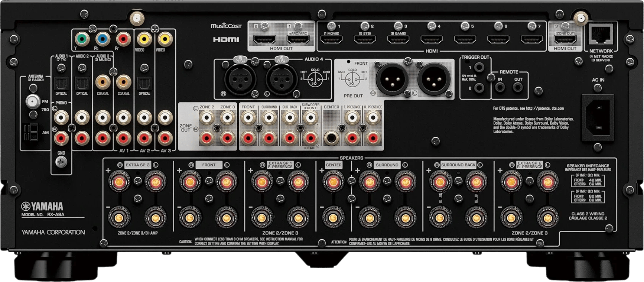Image resolution: width=644 pixels, height=282 pixels.
Task: Click HDMI input port number 6
Action: click(498, 39)
